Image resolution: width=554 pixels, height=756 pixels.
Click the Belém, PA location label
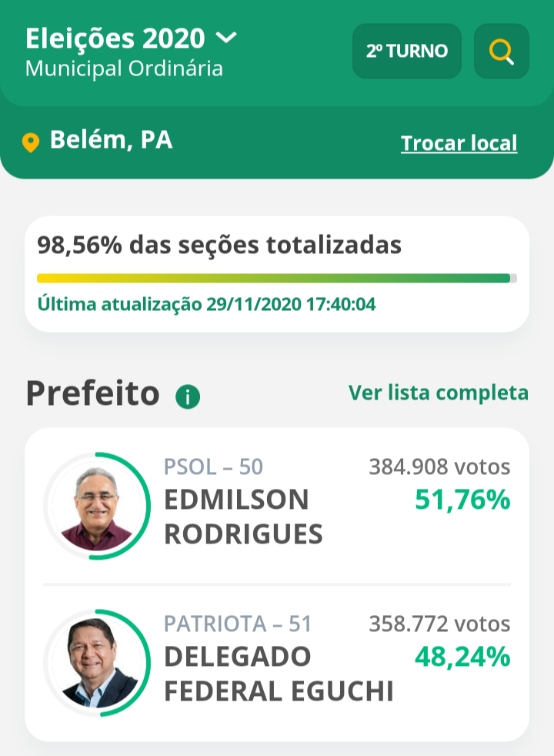pos(111,140)
